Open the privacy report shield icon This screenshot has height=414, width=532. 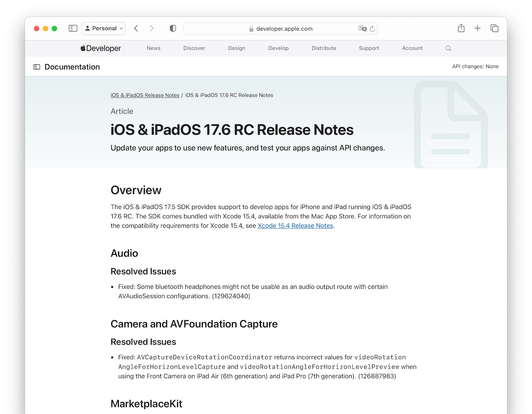tap(173, 28)
